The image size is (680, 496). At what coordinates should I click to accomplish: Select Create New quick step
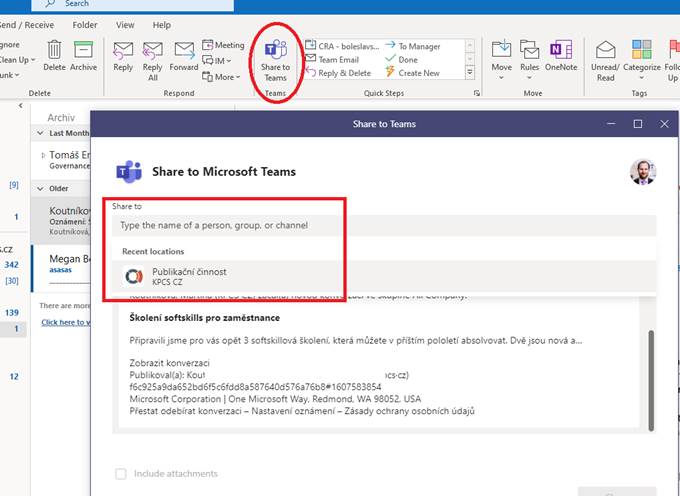pos(413,73)
